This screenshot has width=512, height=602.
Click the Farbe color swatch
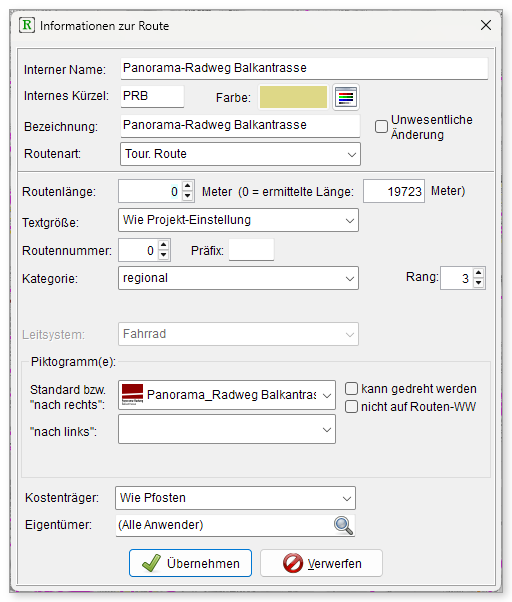click(x=294, y=97)
